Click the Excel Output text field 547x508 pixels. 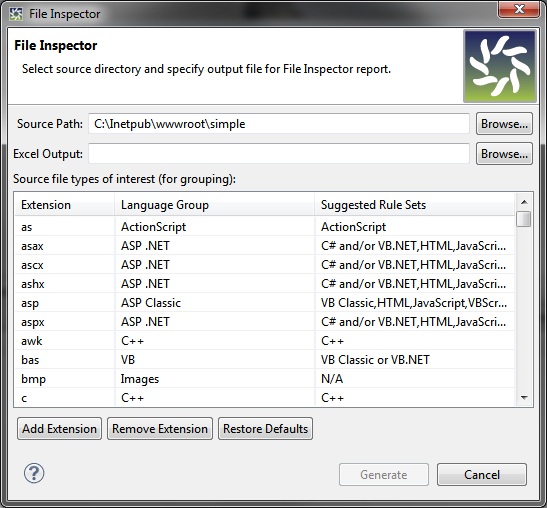279,154
